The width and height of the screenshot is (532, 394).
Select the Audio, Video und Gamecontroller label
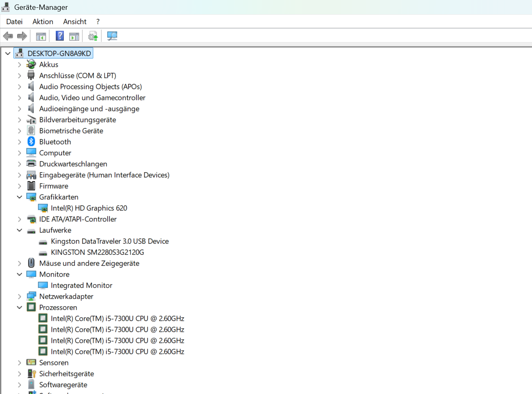point(92,98)
